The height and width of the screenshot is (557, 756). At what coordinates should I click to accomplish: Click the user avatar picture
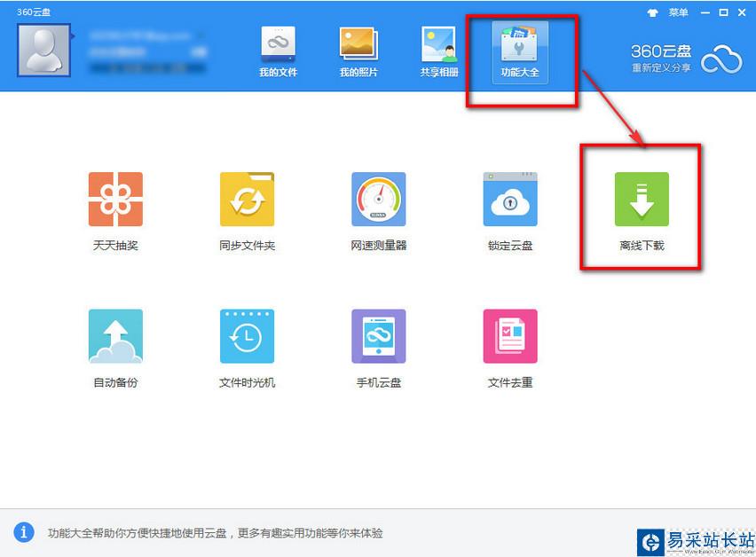pyautogui.click(x=43, y=50)
